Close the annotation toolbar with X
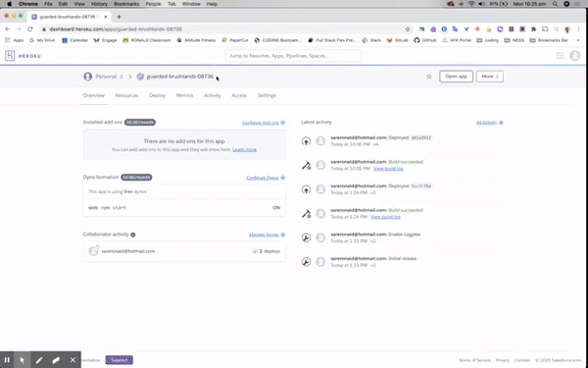The image size is (588, 368). (x=73, y=360)
